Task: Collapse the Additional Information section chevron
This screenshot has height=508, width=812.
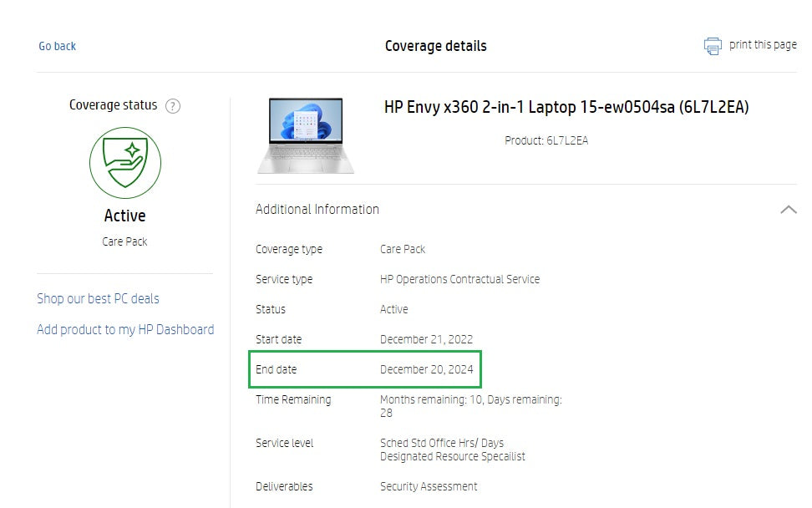Action: tap(787, 210)
